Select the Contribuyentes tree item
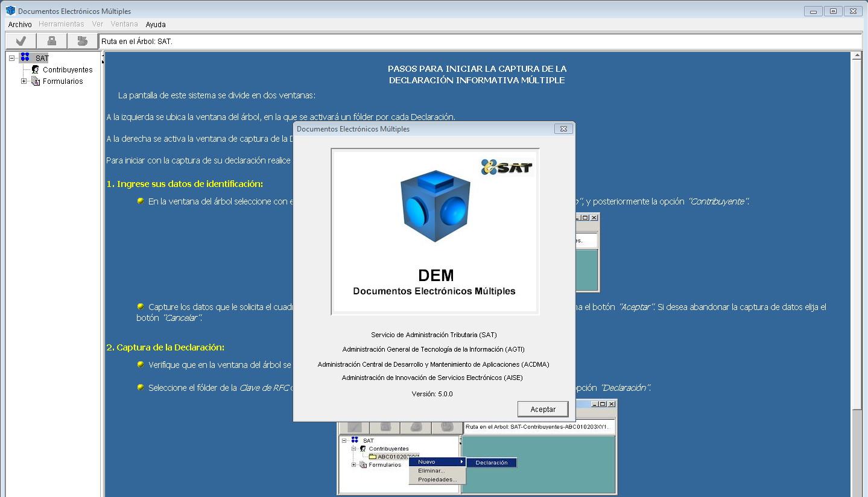Image resolution: width=868 pixels, height=497 pixels. point(68,70)
